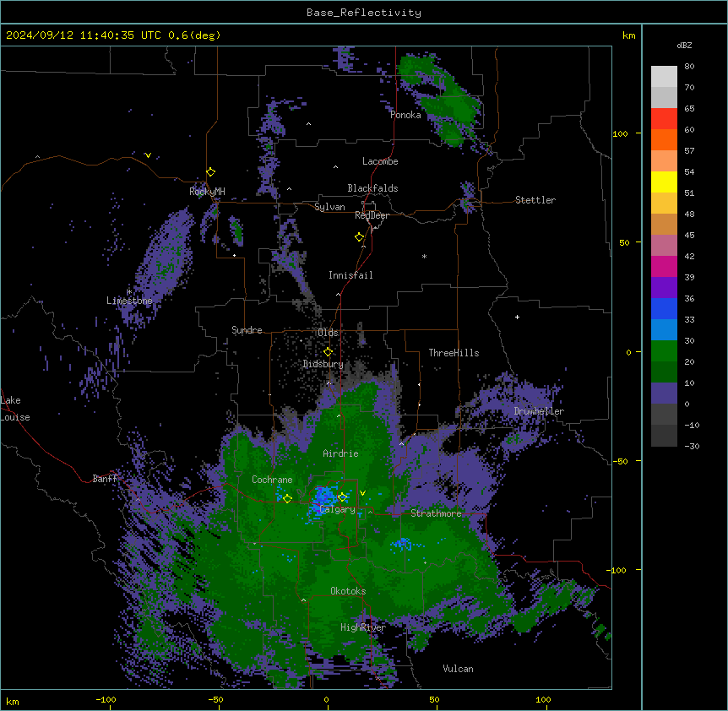The width and height of the screenshot is (728, 711).
Task: Click the HighRiver city label
Action: (x=363, y=627)
